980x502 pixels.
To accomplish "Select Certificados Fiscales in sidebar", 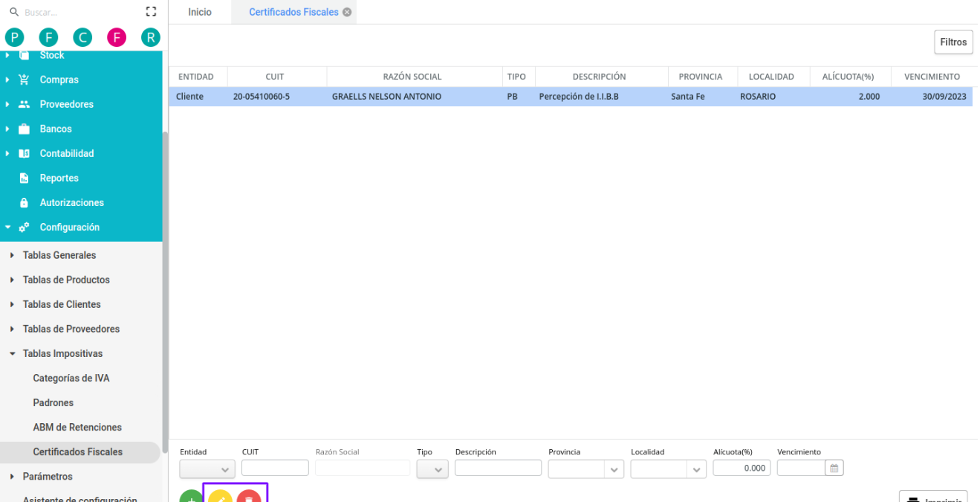I will pyautogui.click(x=78, y=451).
